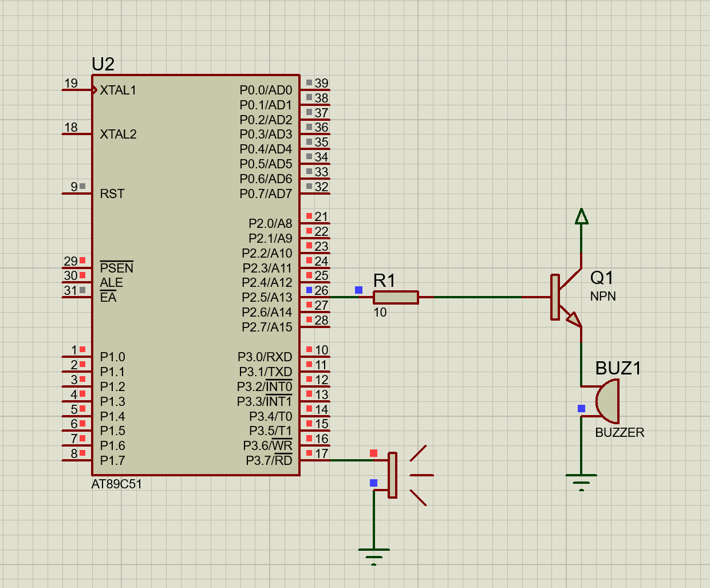Viewport: 710px width, 588px height.
Task: Click the P1.4 pin label
Action: [x=113, y=417]
